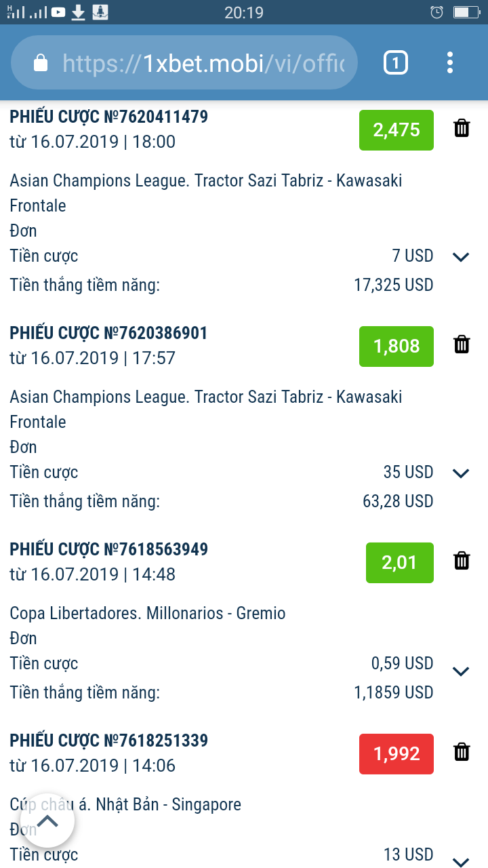Expand details of the 0,59 USD bet
The width and height of the screenshot is (488, 868).
461,671
